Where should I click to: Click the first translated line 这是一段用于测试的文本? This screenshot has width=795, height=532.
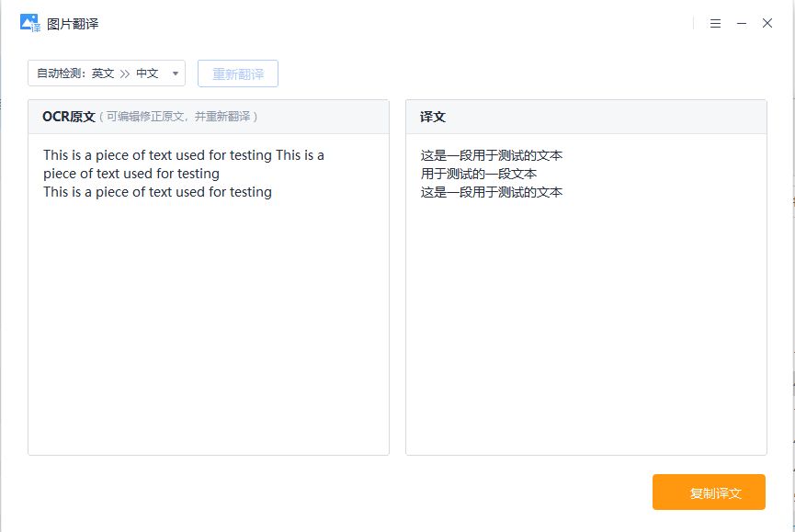point(492,155)
